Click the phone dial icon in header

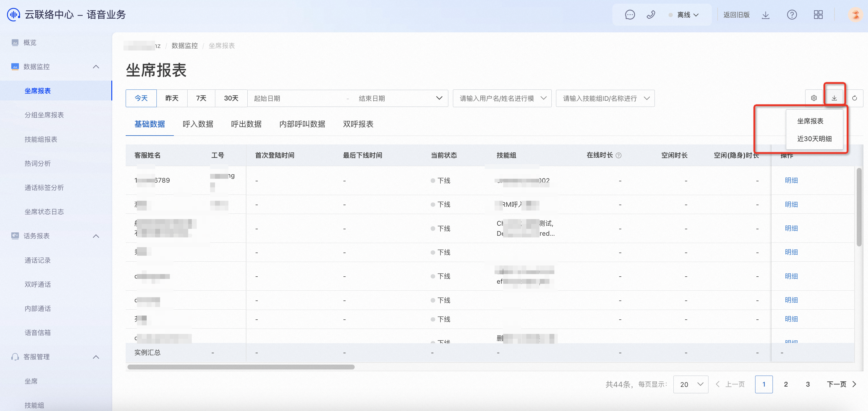click(651, 15)
